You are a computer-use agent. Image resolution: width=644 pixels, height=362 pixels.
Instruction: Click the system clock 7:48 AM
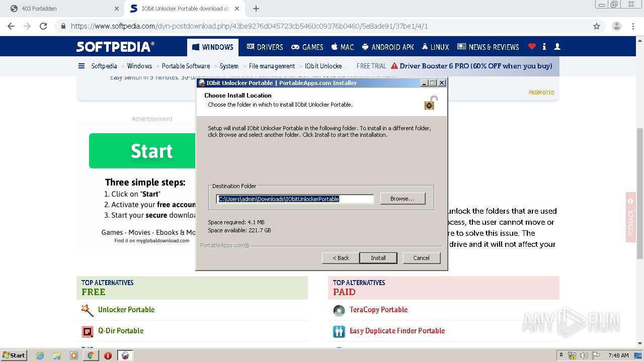click(x=618, y=355)
